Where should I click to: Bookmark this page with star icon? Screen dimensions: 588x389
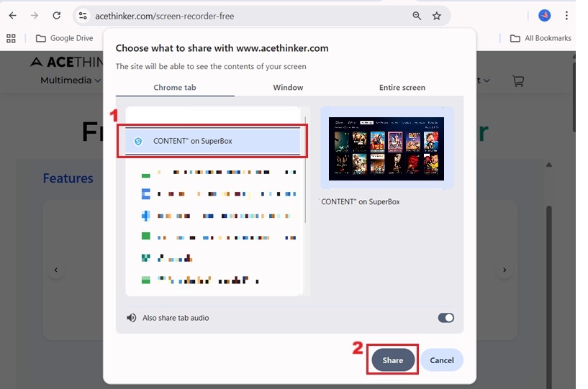point(436,16)
